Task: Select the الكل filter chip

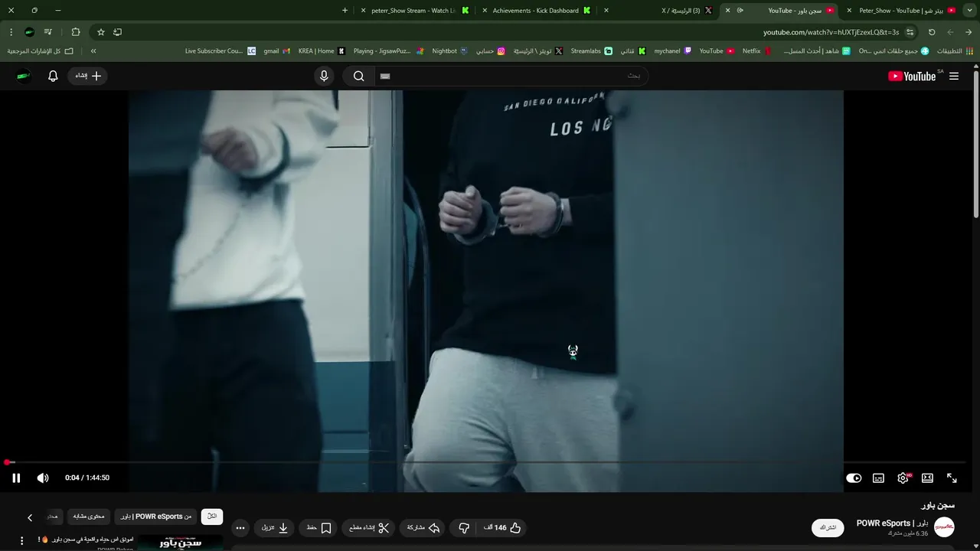Action: click(x=212, y=517)
